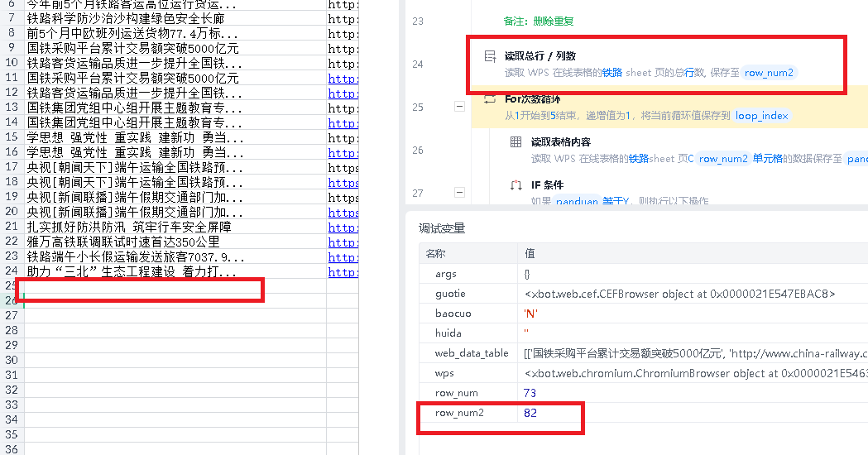868x455 pixels.
Task: Click the IF 条件 branch icon
Action: [516, 185]
